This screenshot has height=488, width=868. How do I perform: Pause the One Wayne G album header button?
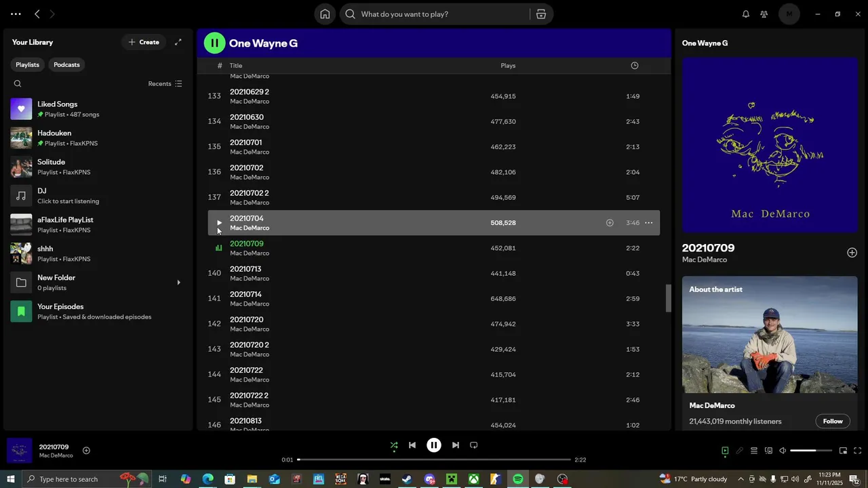(x=214, y=43)
